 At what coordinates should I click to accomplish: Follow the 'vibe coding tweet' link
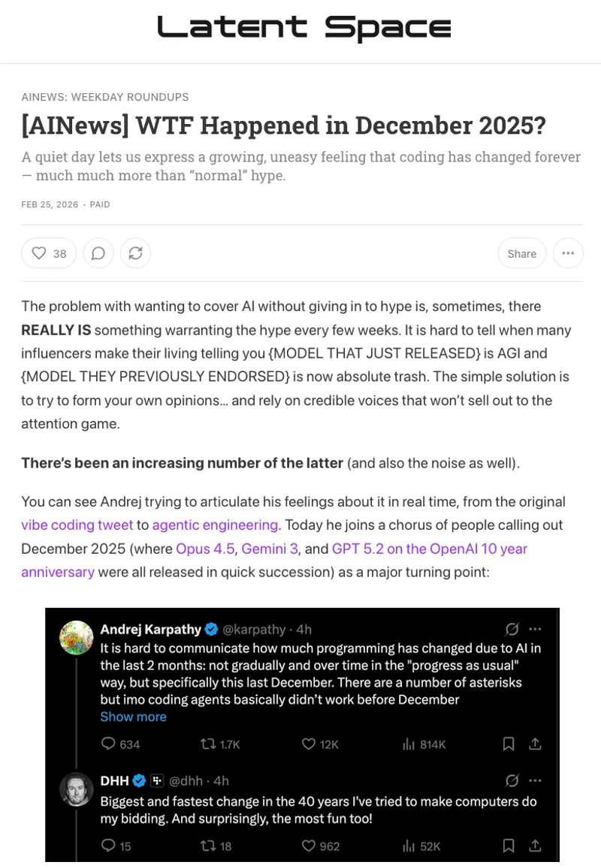[x=77, y=525]
